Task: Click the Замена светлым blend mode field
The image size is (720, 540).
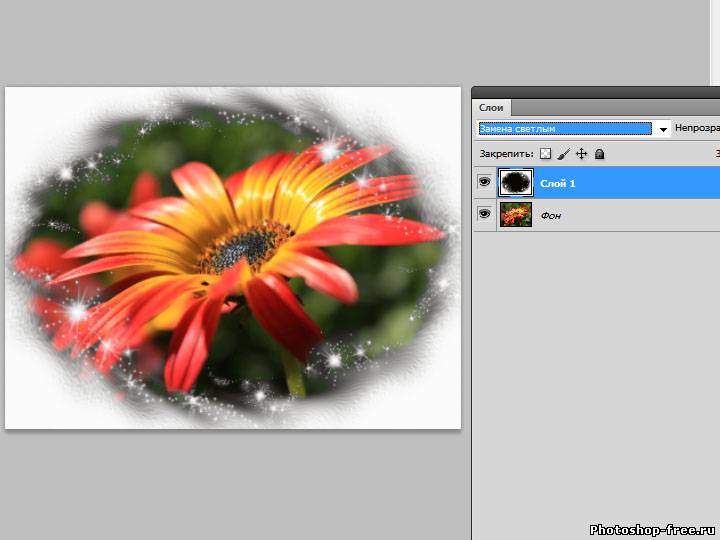Action: (x=564, y=129)
